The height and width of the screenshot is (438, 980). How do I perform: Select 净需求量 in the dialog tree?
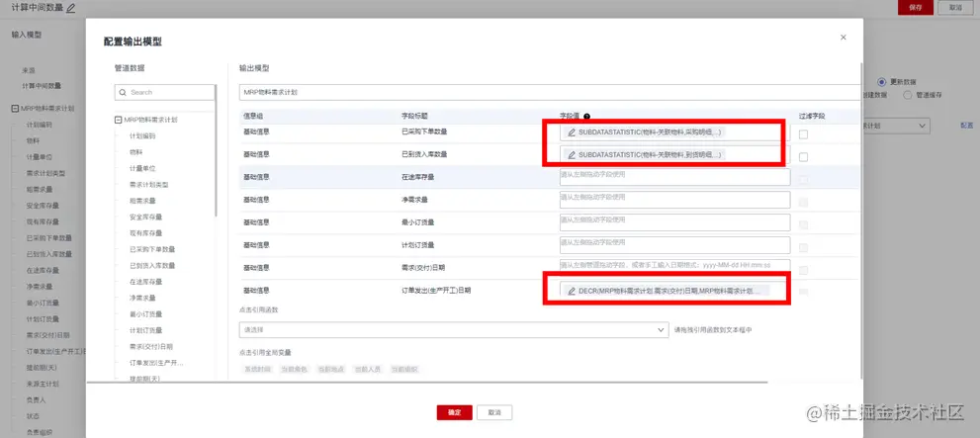click(141, 298)
